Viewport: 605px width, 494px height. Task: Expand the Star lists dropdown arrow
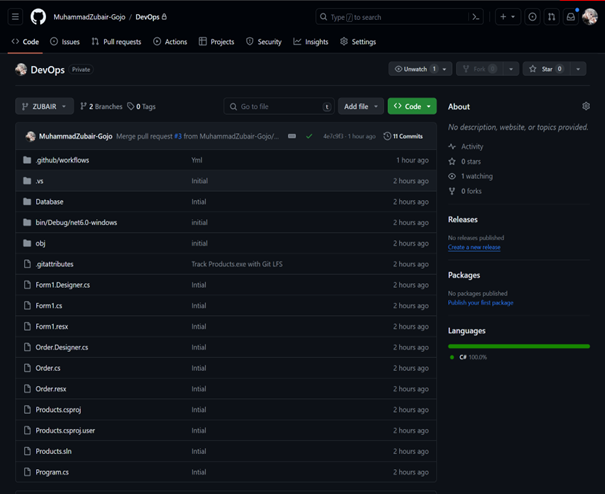click(578, 69)
